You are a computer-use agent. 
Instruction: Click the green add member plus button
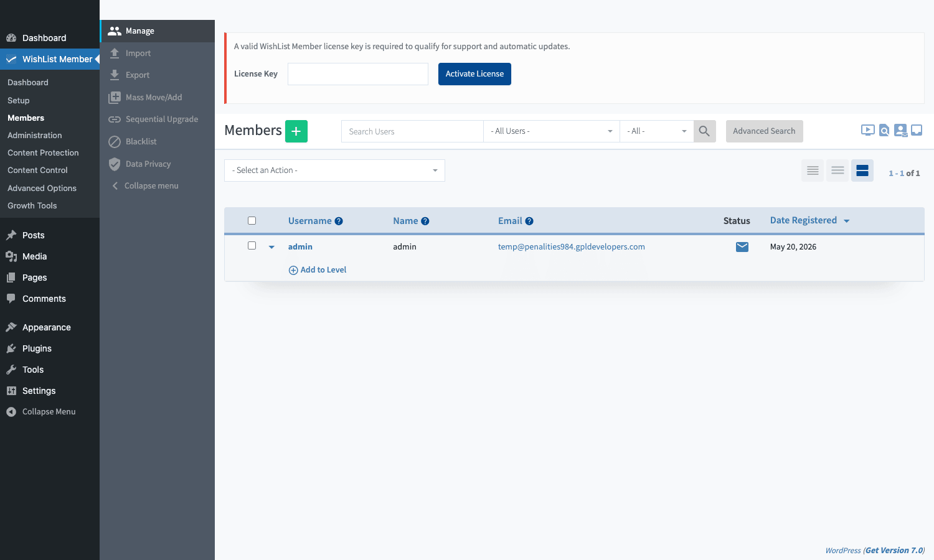pyautogui.click(x=296, y=131)
